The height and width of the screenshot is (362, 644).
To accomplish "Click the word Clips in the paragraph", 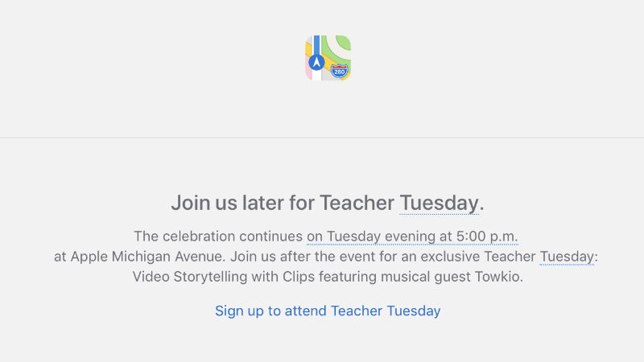I will [299, 277].
